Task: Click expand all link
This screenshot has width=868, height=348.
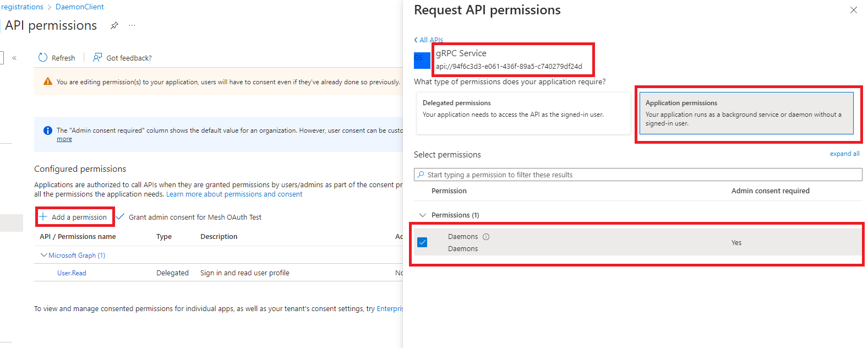Action: click(844, 154)
